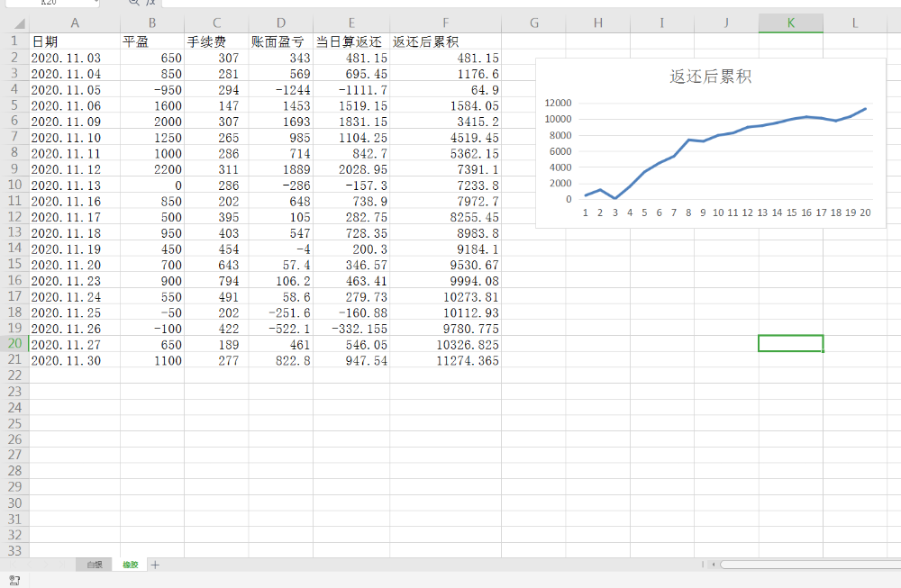The height and width of the screenshot is (588, 901).
Task: Select cell with value 1889
Action: [281, 169]
